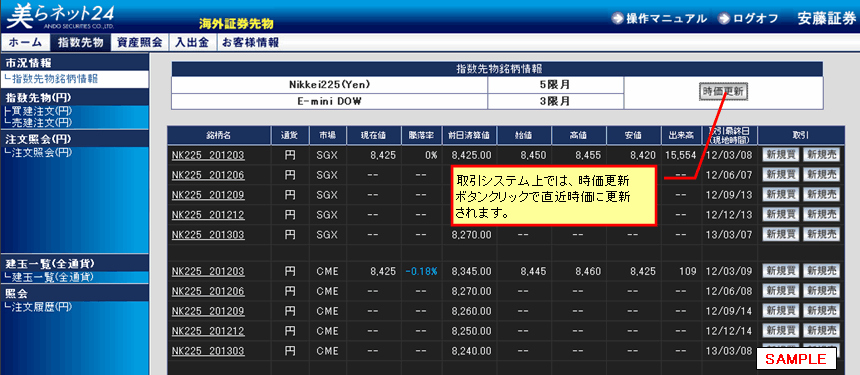Screen dimensions: 860x375
Task: Open the 資産照会 tab
Action: click(139, 43)
